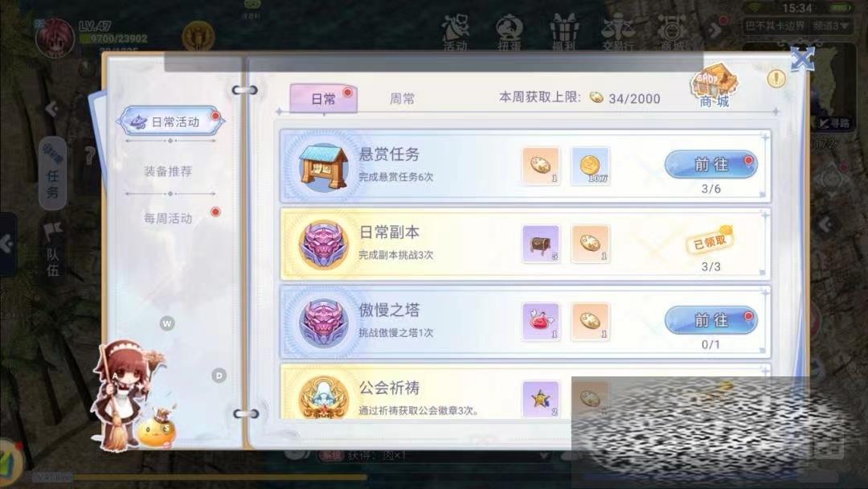Select the 日常副本 demon mask icon
This screenshot has height=489, width=868.
tap(323, 244)
